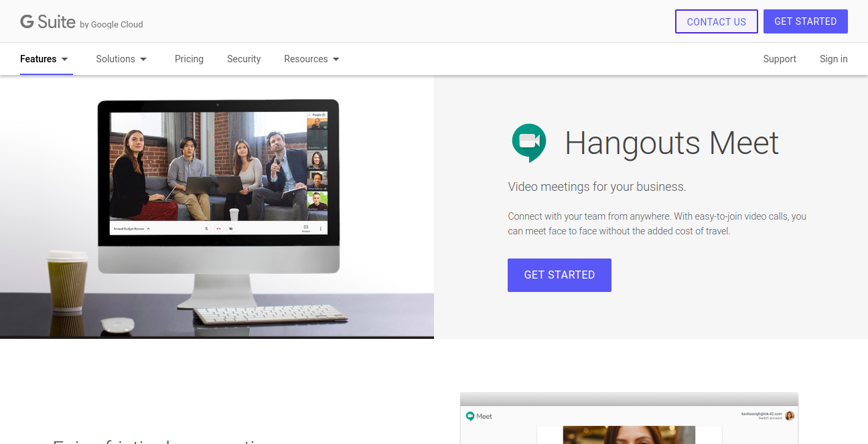Screen dimensions: 868x444
Task: Open the Resources menu
Action: tap(312, 59)
